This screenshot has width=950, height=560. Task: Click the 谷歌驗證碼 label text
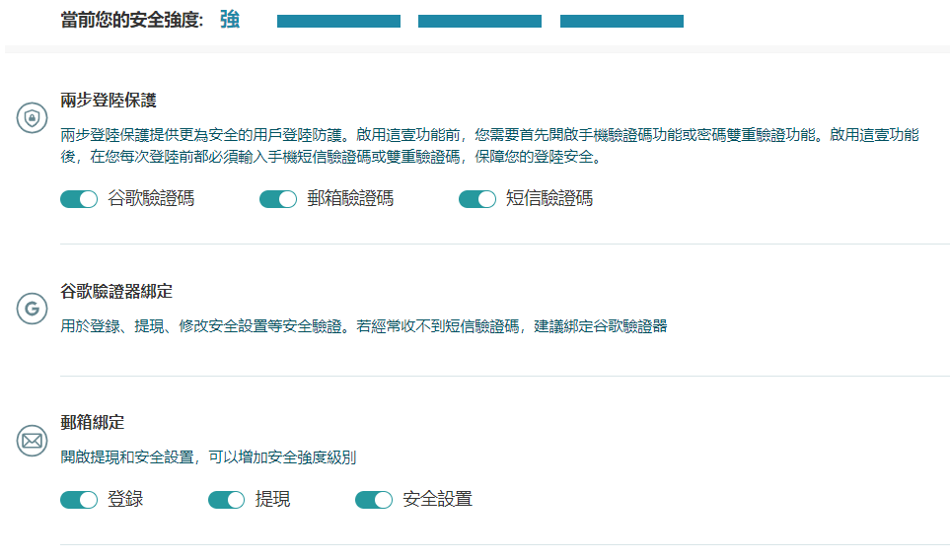151,198
